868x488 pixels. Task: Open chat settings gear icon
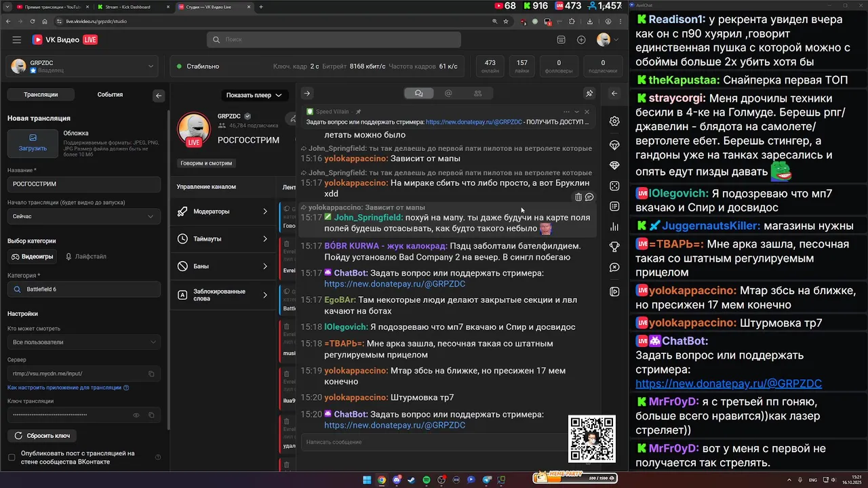[614, 121]
